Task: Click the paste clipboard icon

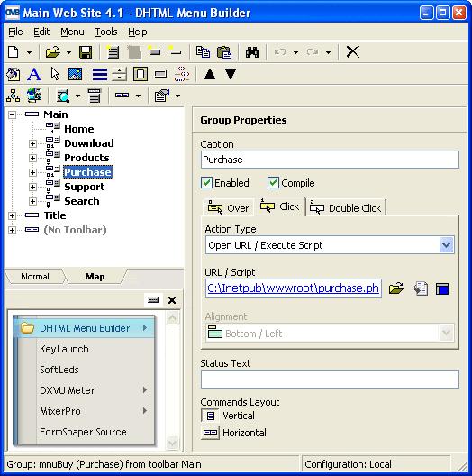Action: click(x=224, y=52)
